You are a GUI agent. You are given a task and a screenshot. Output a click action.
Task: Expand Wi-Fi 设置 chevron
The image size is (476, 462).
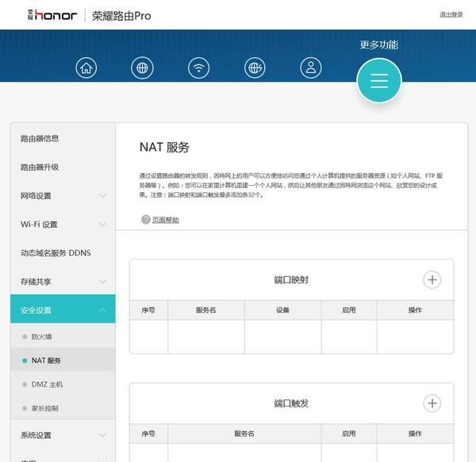103,224
